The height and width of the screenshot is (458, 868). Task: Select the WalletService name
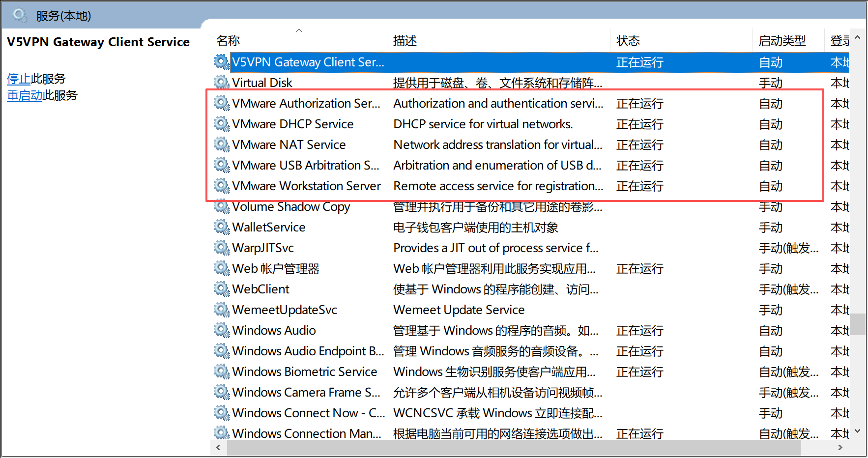click(269, 227)
